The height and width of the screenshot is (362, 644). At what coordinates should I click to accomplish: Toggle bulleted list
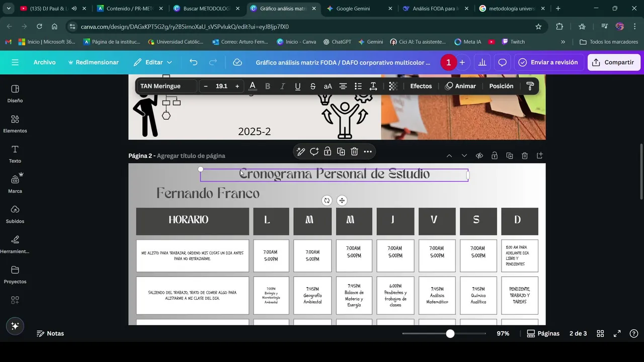358,86
